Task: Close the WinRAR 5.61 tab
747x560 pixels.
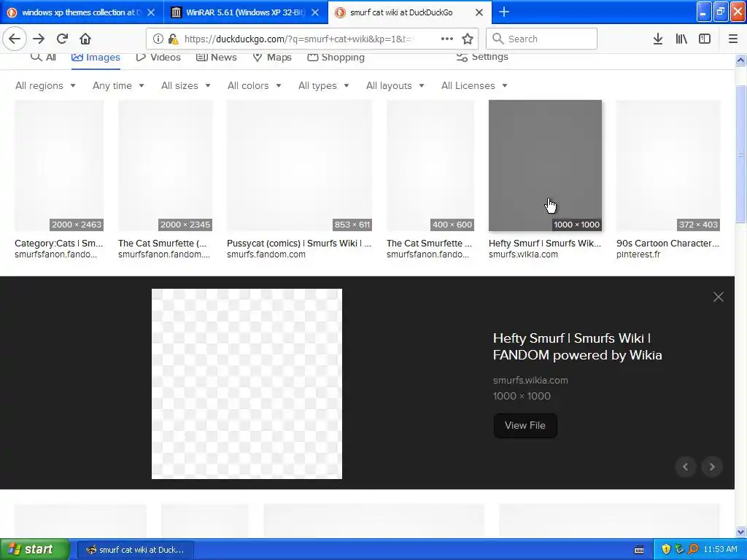Action: (315, 12)
